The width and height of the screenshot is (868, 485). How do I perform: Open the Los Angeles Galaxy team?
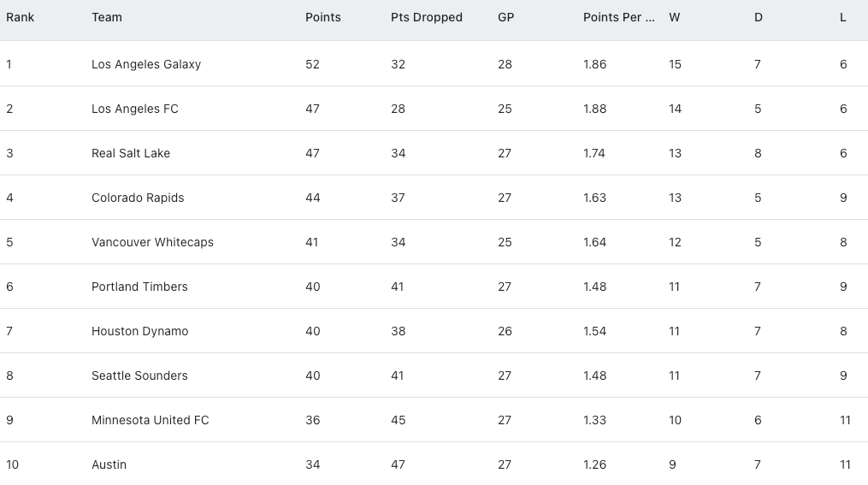[146, 64]
